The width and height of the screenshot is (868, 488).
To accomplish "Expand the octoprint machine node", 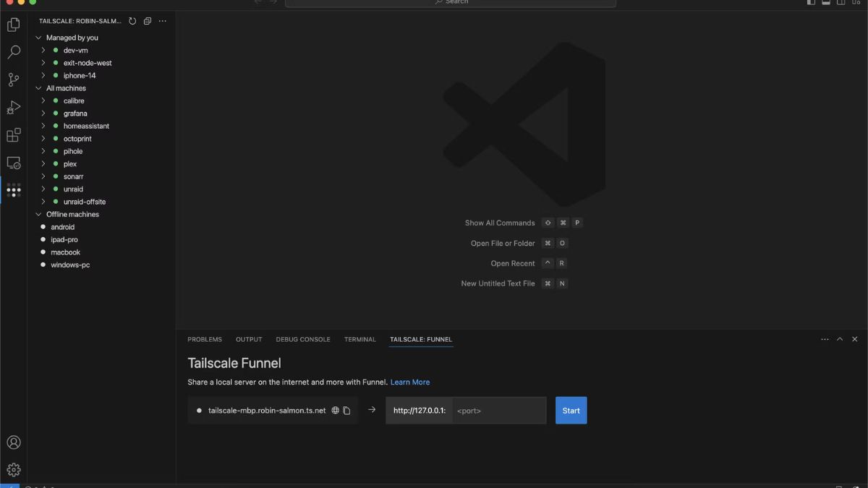I will pos(43,139).
